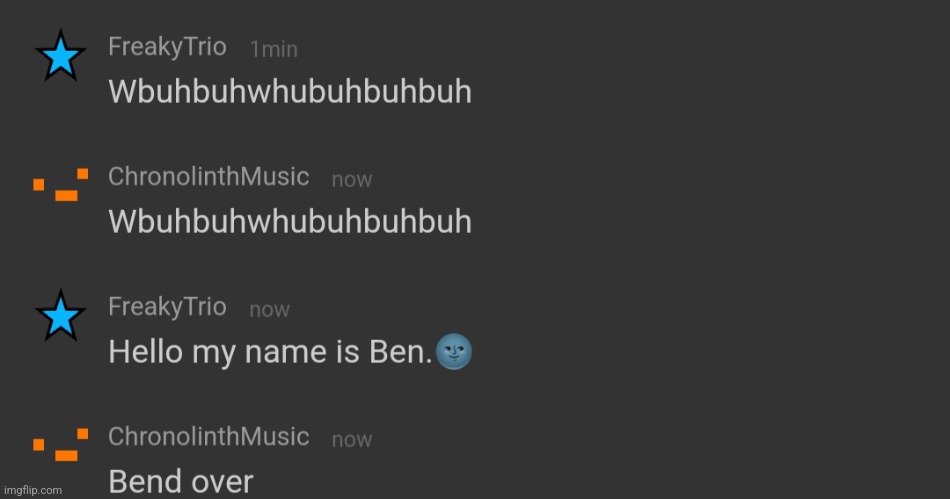The image size is (950, 499).
Task: Select the blue star avatar next to Ben message
Action: coord(61,316)
